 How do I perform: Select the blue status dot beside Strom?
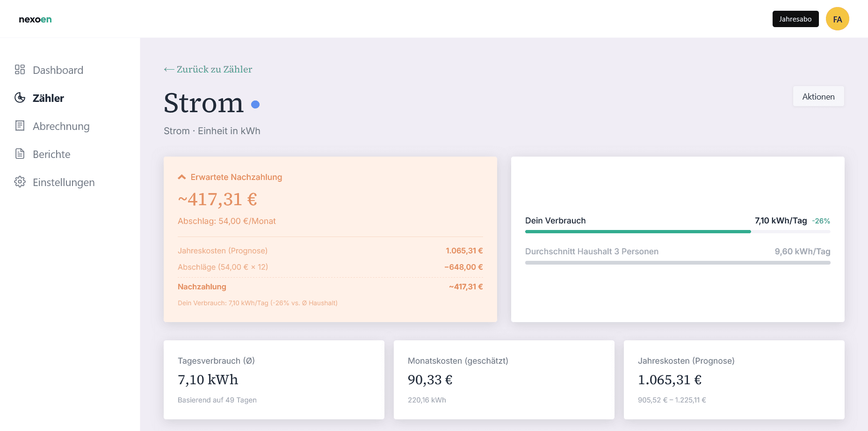[256, 105]
